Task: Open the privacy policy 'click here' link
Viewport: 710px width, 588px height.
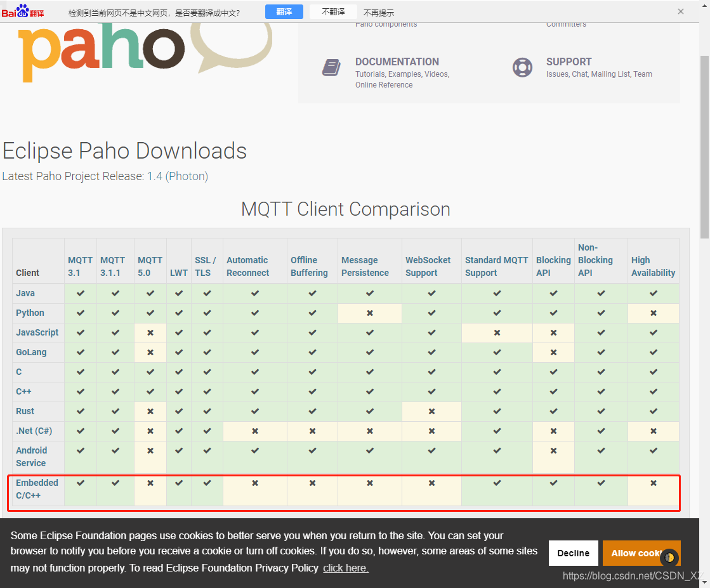Action: (x=346, y=568)
